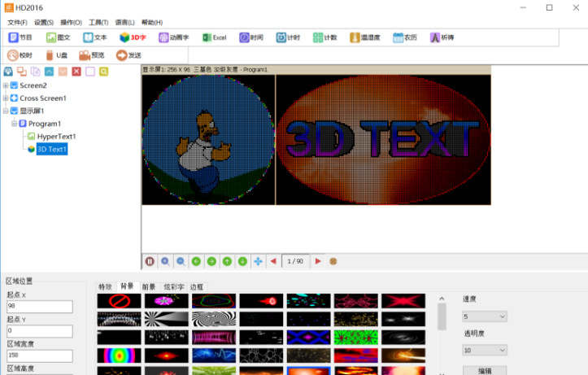Click the first blue screen icon above tree

[8, 72]
